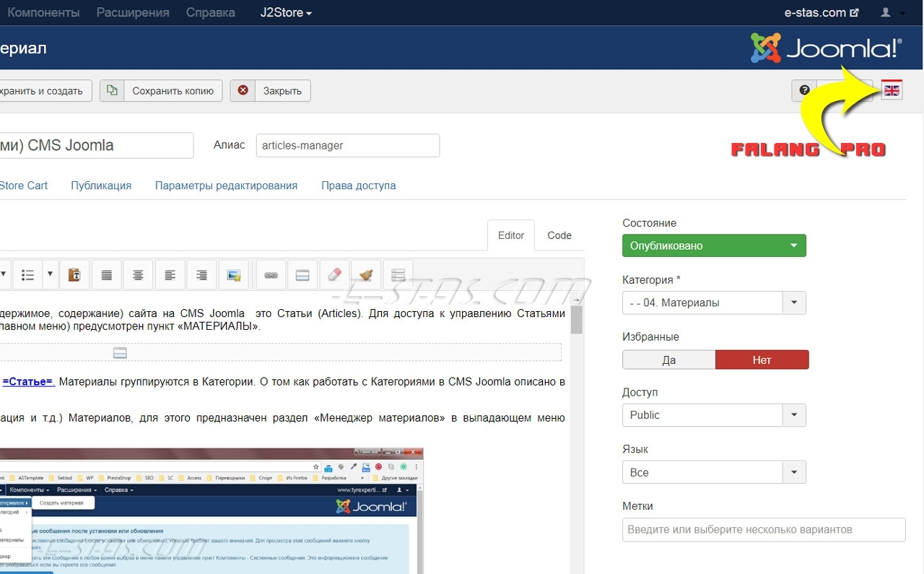Set Избранные to Нет
Screen dimensions: 924x574
[x=762, y=360]
